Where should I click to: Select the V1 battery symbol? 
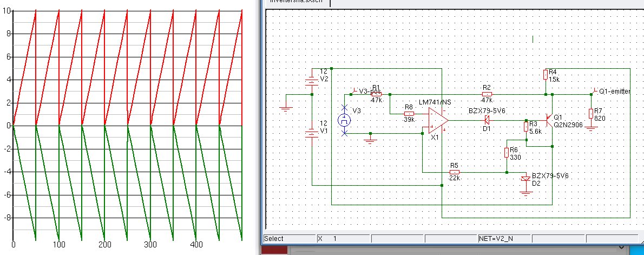tap(311, 133)
